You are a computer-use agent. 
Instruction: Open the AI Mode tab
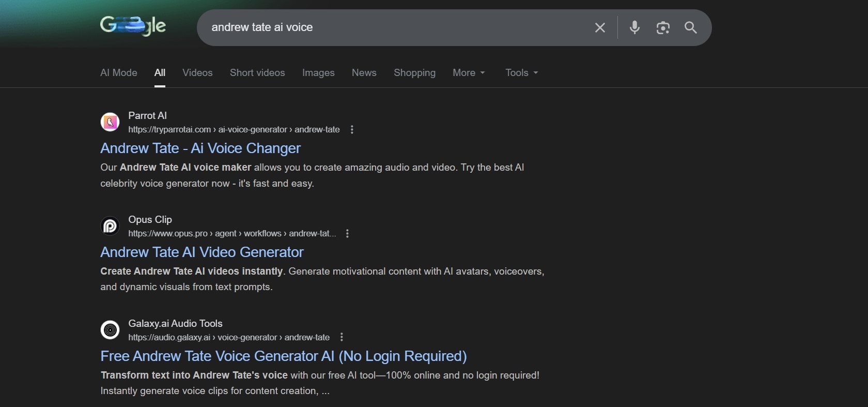click(119, 73)
